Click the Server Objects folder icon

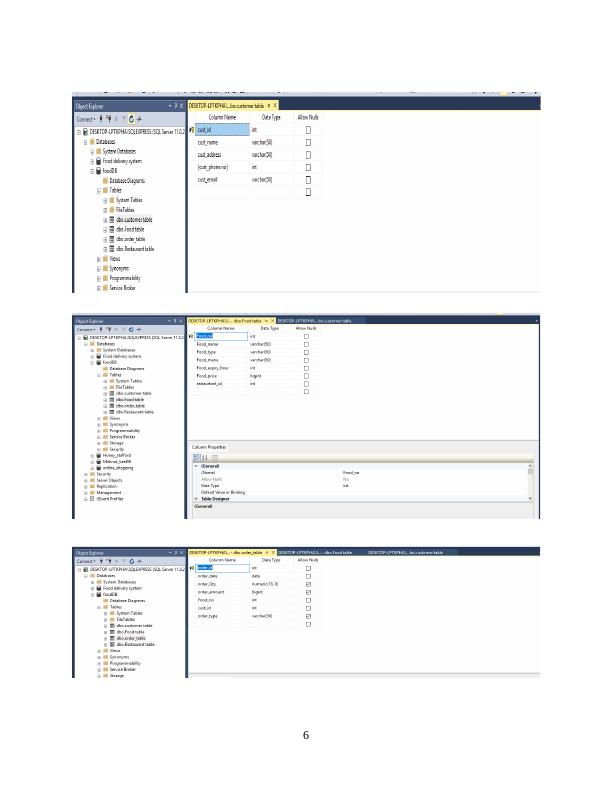tap(92, 481)
